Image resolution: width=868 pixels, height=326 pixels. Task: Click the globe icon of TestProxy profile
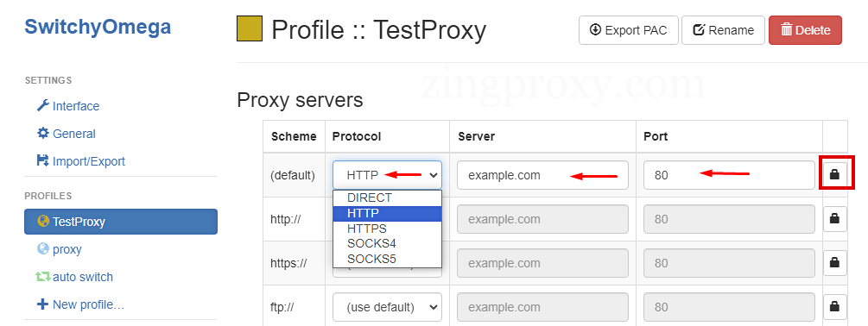(x=43, y=221)
